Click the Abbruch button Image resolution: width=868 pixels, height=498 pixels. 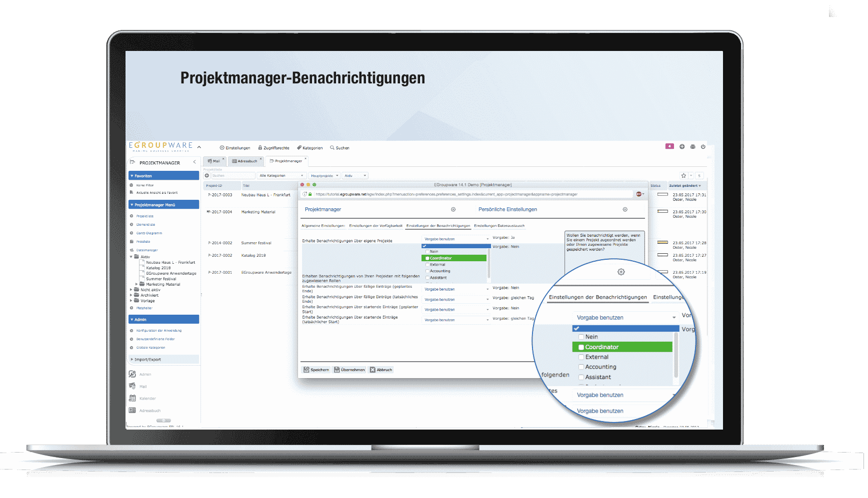[381, 370]
